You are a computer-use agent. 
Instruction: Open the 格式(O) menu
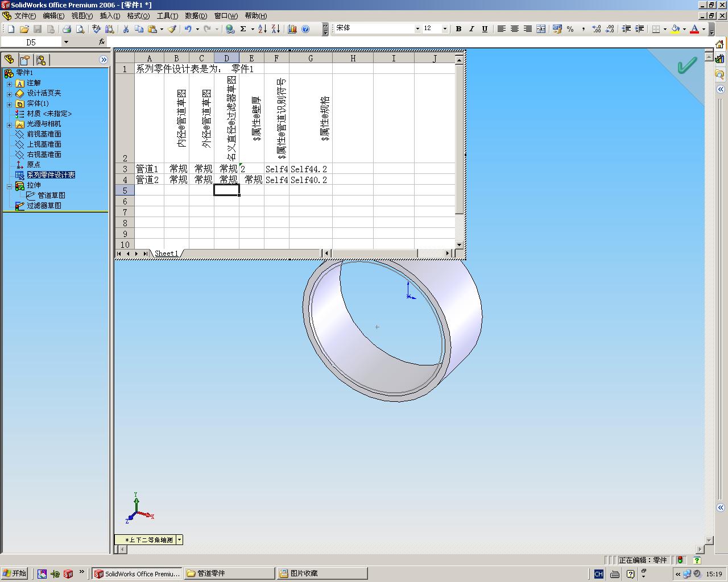[138, 16]
